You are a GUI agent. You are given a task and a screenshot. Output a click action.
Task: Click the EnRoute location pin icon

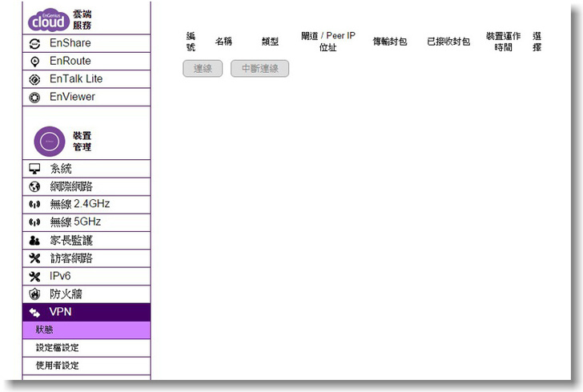(x=34, y=62)
